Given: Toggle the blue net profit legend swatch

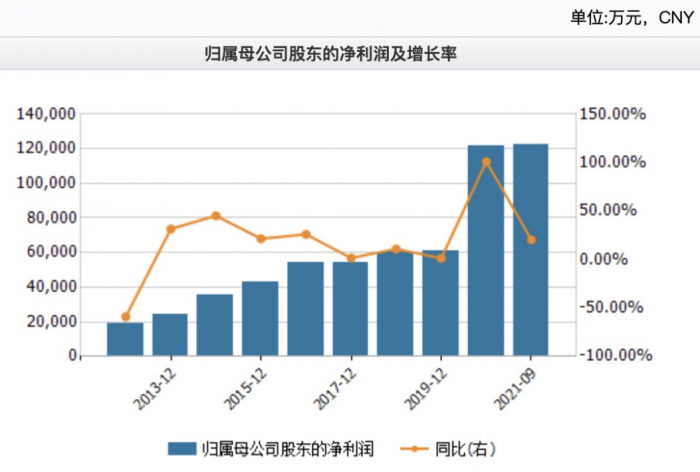Looking at the screenshot, I should (x=182, y=449).
